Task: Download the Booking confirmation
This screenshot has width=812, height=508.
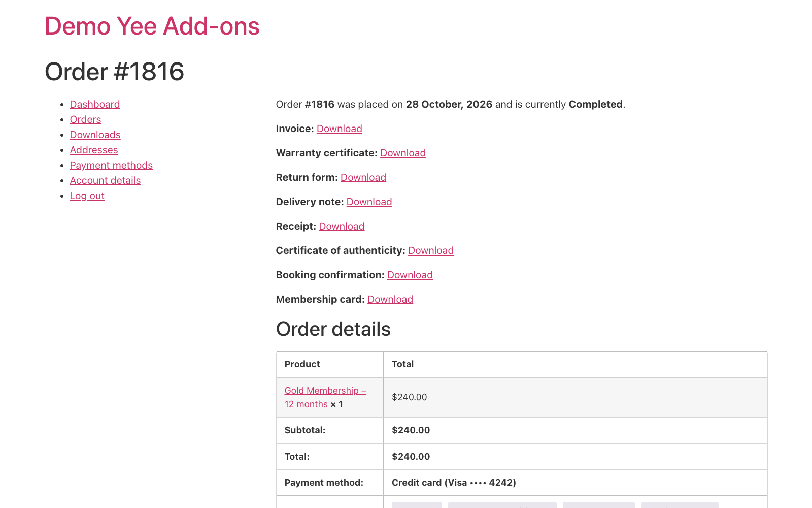Action: [x=410, y=275]
